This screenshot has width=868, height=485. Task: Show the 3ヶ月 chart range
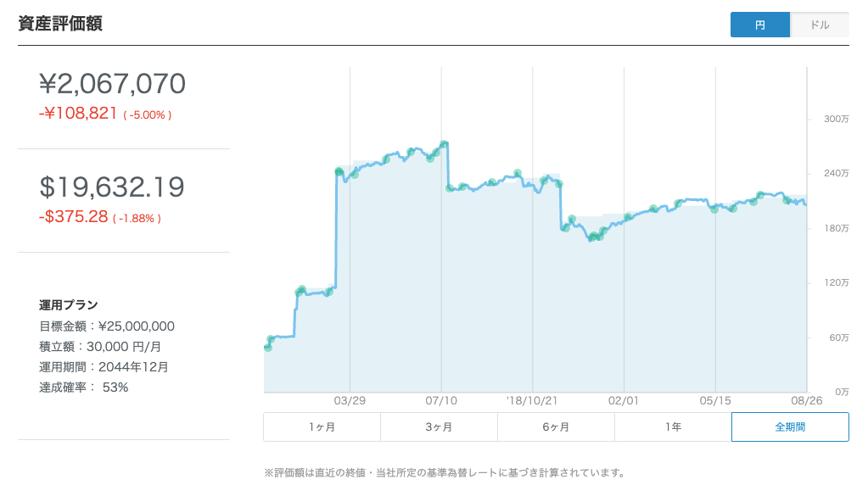coord(439,427)
